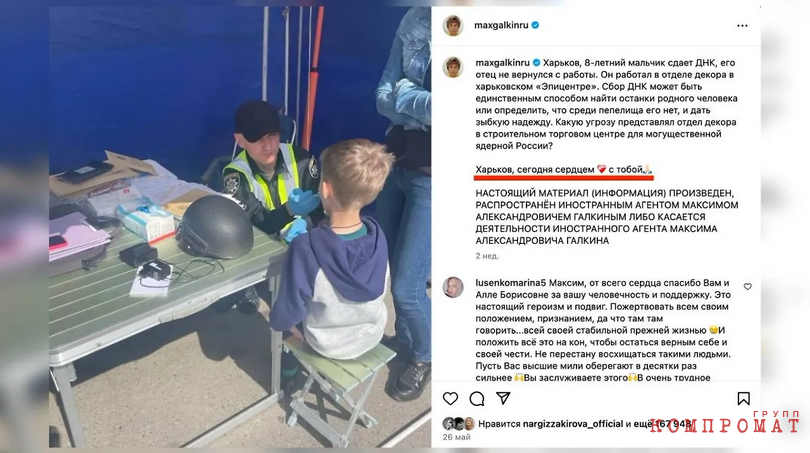The height and width of the screenshot is (453, 810).
Task: Like the post with the heart icon
Action: (450, 398)
